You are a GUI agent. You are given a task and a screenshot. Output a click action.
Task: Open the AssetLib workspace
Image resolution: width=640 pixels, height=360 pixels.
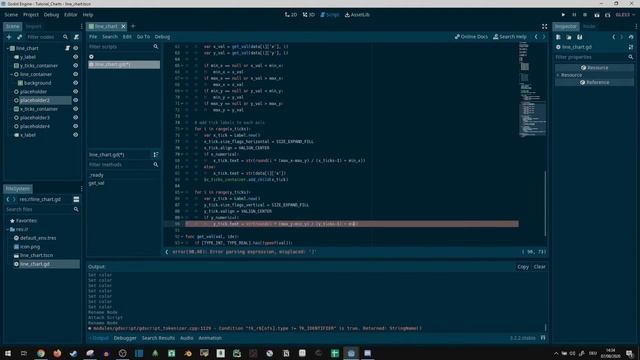pyautogui.click(x=357, y=15)
